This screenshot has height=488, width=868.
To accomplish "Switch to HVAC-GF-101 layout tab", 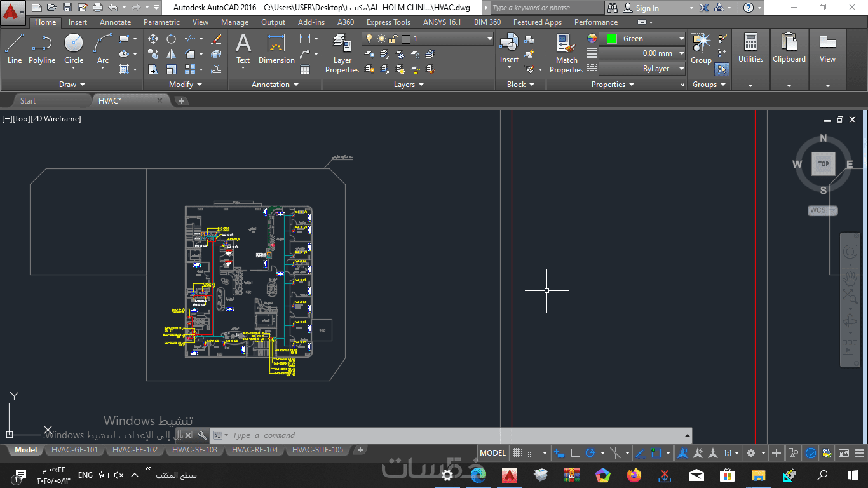I will [74, 450].
